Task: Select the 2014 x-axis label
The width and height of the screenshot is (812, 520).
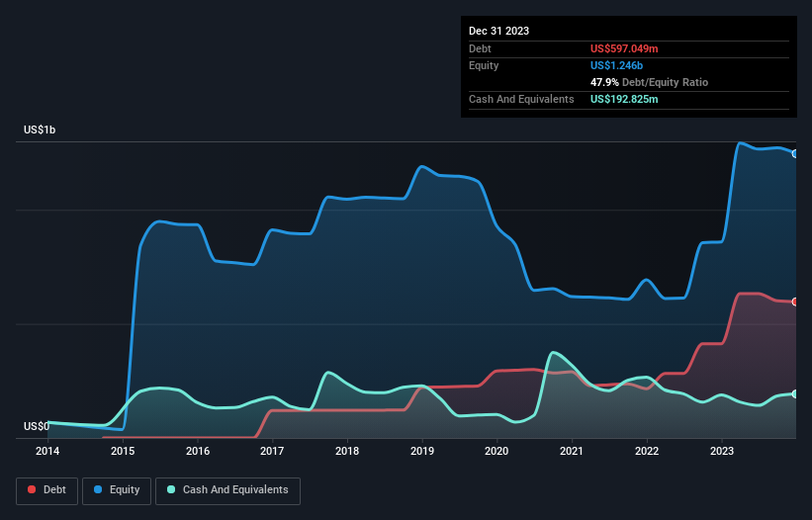Action: 47,451
